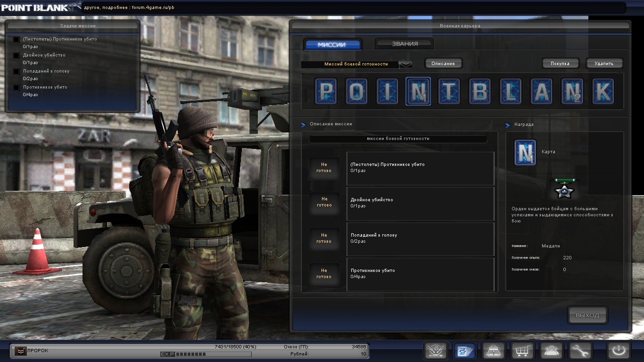Screen dimensions: 644x362
Task: Click the Название: Медали text
Action: (551, 246)
